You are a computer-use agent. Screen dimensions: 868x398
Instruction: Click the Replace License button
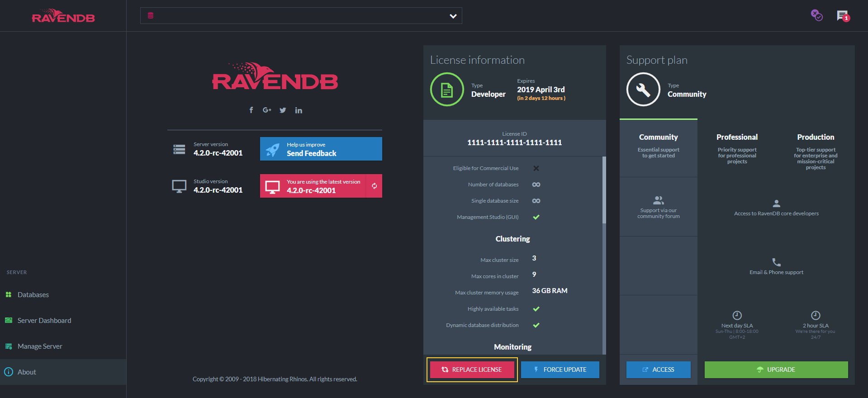click(472, 370)
